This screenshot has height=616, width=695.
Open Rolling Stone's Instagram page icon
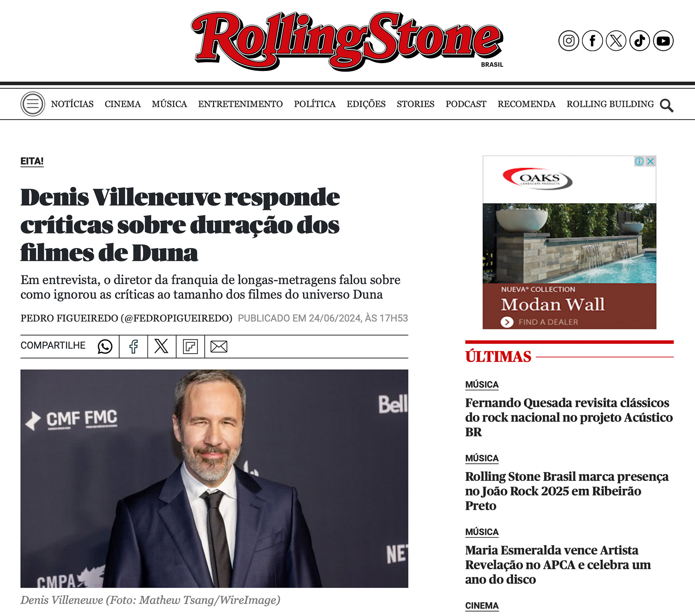point(569,41)
